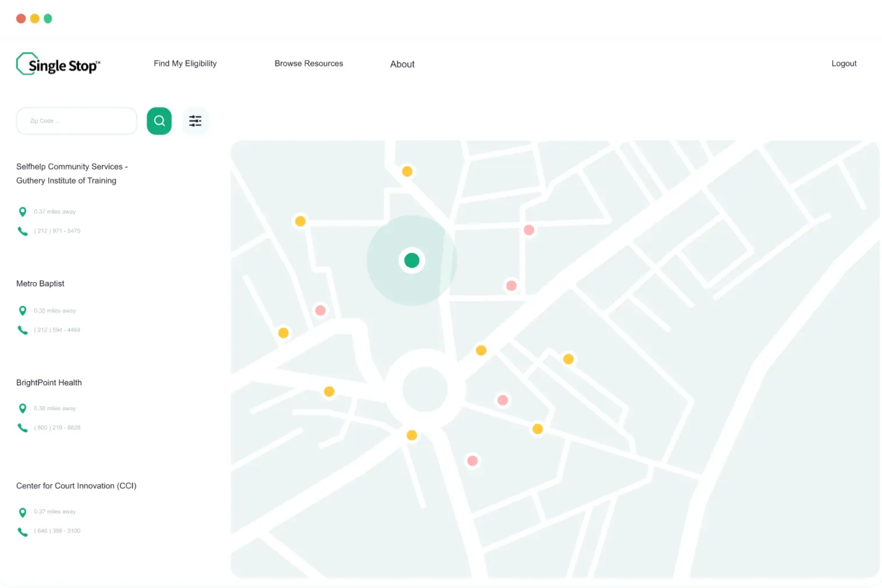Open the Metro Baptist listing
This screenshot has width=882, height=588.
[40, 283]
